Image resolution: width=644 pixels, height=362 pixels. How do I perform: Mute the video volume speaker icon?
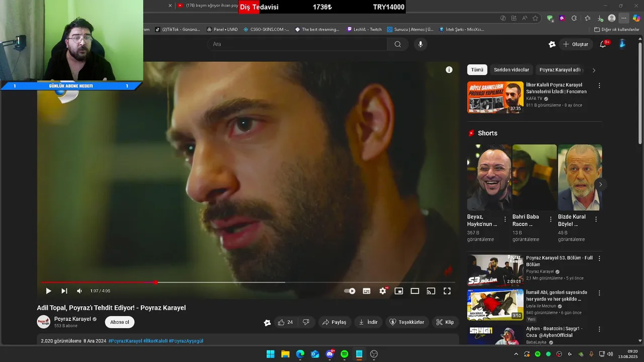point(79,291)
